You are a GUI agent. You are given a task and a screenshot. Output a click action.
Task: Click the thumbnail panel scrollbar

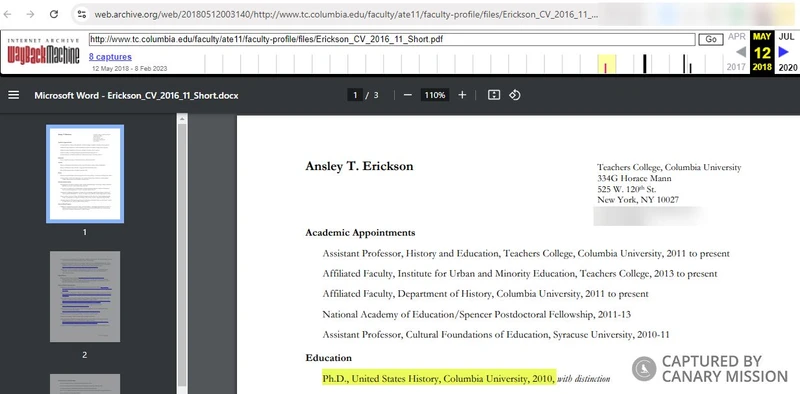tap(182, 255)
